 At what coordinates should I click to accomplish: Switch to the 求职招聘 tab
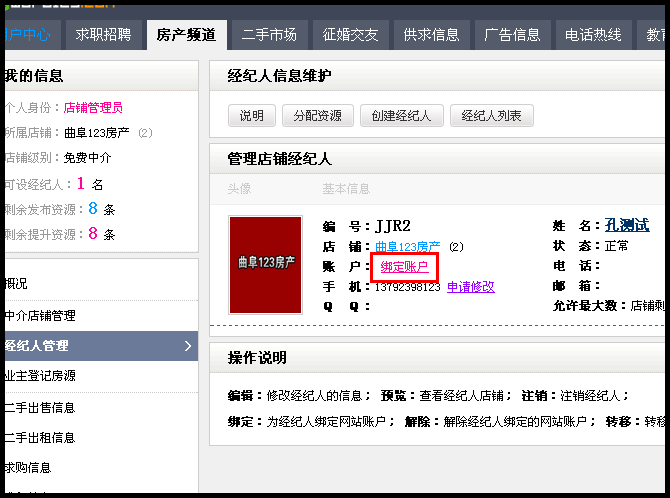tap(103, 35)
